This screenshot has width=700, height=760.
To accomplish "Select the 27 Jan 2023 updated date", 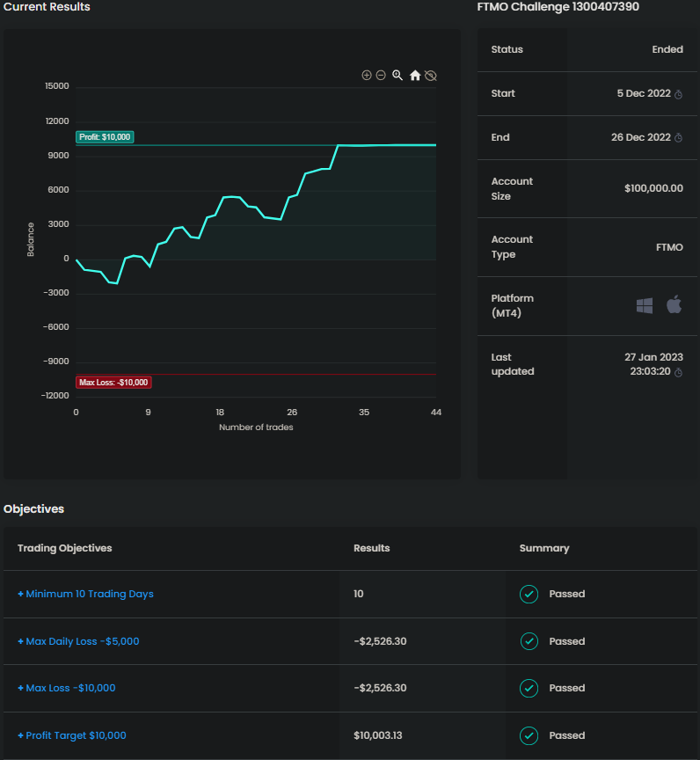I will [x=654, y=357].
